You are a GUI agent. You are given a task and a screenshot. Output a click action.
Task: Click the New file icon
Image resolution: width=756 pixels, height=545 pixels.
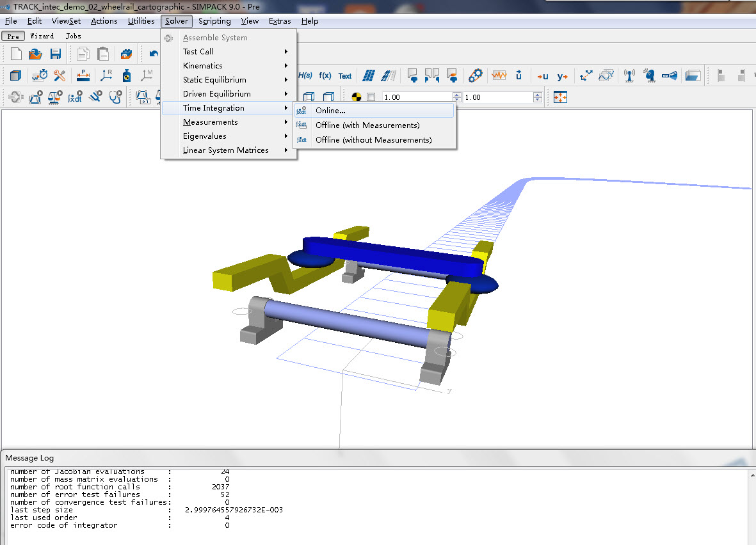[x=16, y=54]
